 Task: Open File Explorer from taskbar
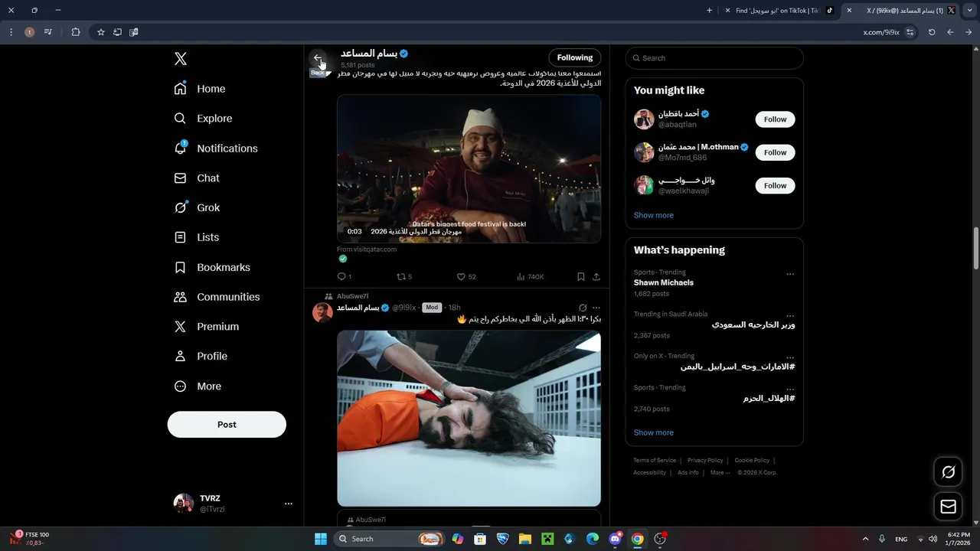pos(525,539)
